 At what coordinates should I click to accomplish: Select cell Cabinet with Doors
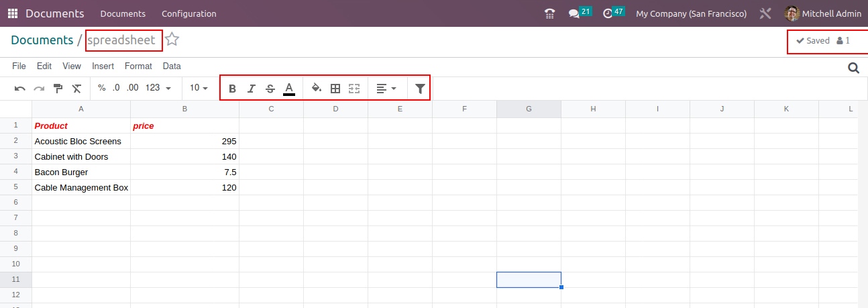click(81, 156)
